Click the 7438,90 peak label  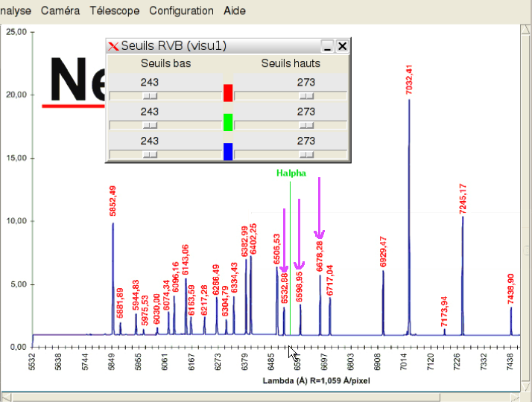point(511,289)
